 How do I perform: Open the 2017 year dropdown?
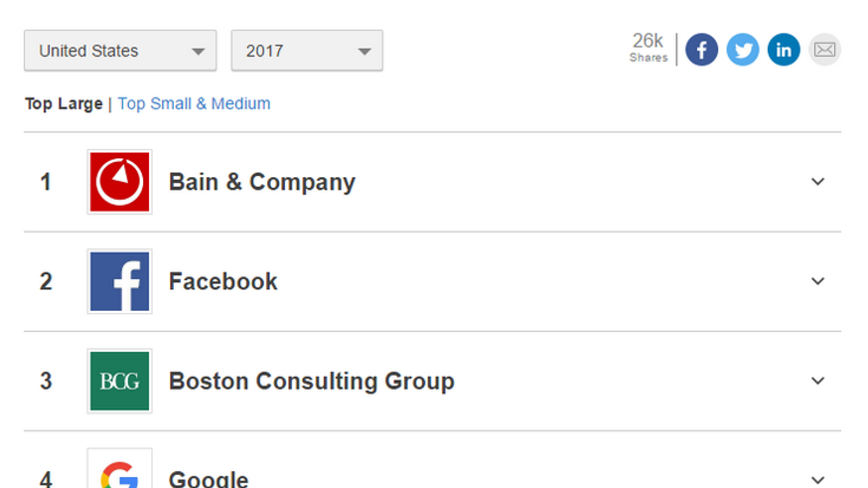pyautogui.click(x=307, y=50)
